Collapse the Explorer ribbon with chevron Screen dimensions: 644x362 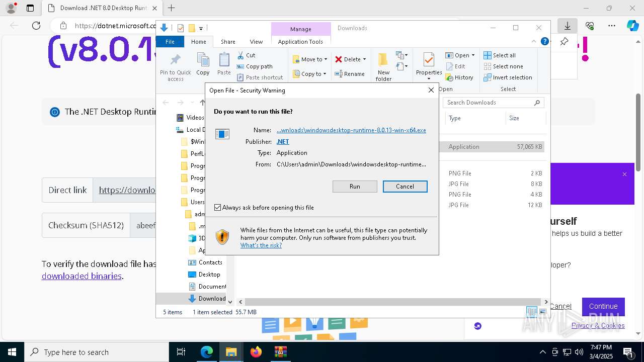(x=534, y=42)
